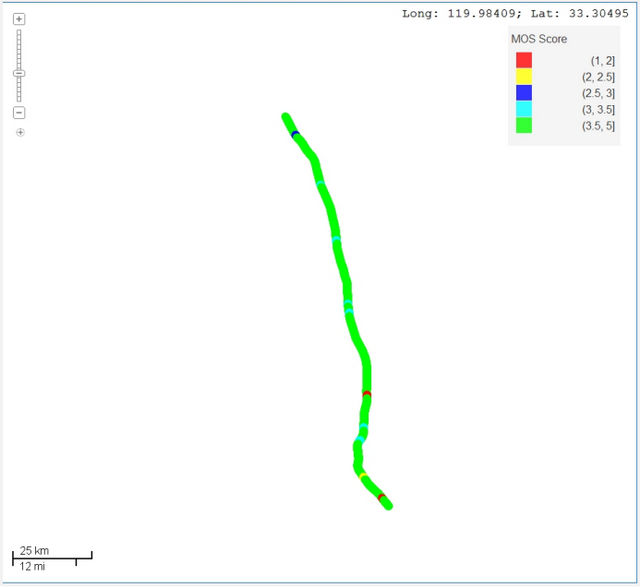Image resolution: width=640 pixels, height=588 pixels.
Task: Click the MOS Score legend title
Action: click(x=540, y=39)
